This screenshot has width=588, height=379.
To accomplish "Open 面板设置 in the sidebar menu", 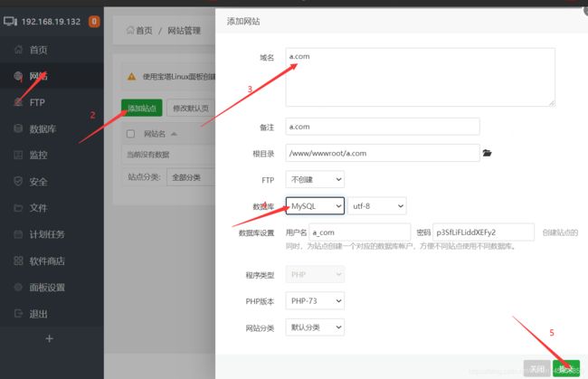I will pyautogui.click(x=47, y=288).
